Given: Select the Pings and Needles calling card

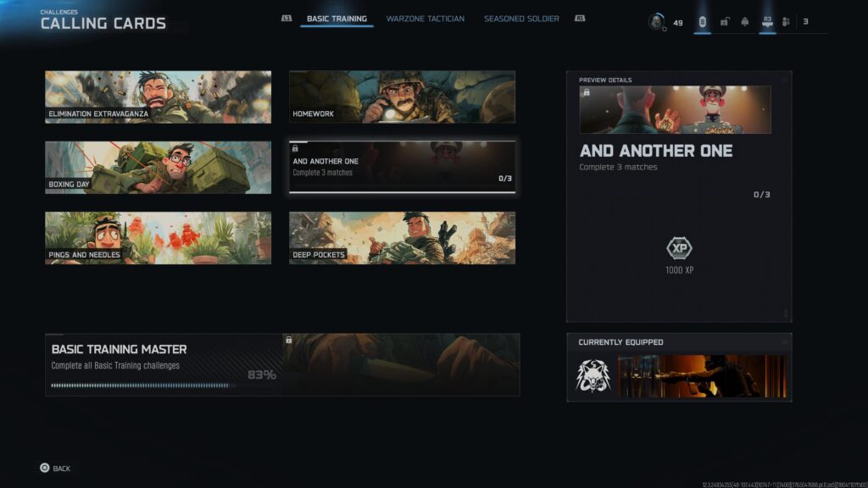Looking at the screenshot, I should point(158,238).
